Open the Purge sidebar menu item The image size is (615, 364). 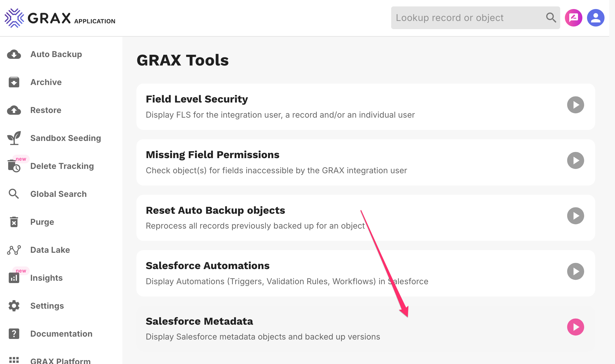(42, 222)
